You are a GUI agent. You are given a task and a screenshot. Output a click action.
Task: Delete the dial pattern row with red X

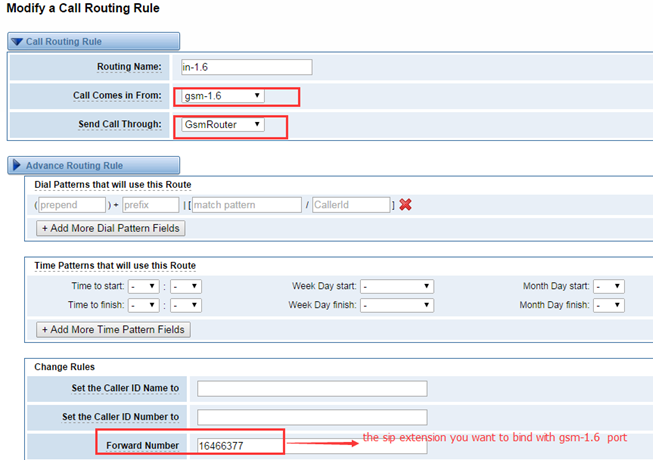coord(405,204)
